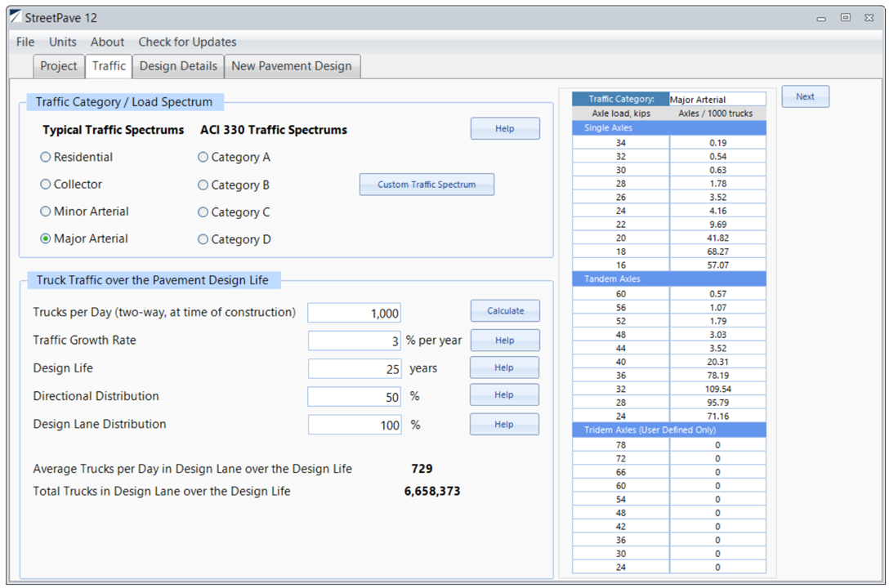Open Help for Traffic Growth Rate
This screenshot has height=588, width=889.
pos(504,341)
